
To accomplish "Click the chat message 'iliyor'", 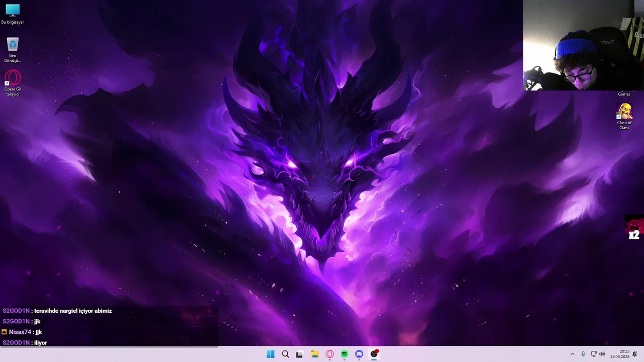I will point(40,342).
